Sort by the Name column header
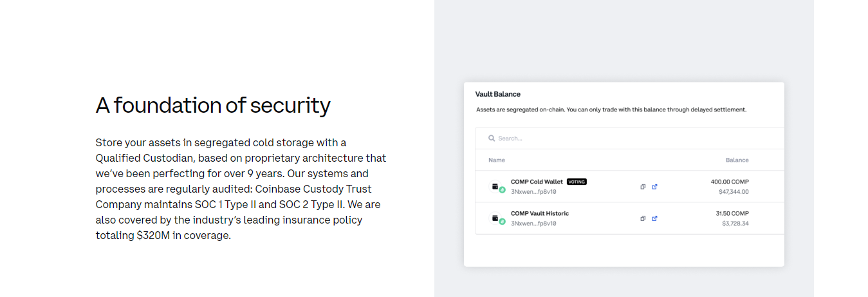 click(497, 160)
